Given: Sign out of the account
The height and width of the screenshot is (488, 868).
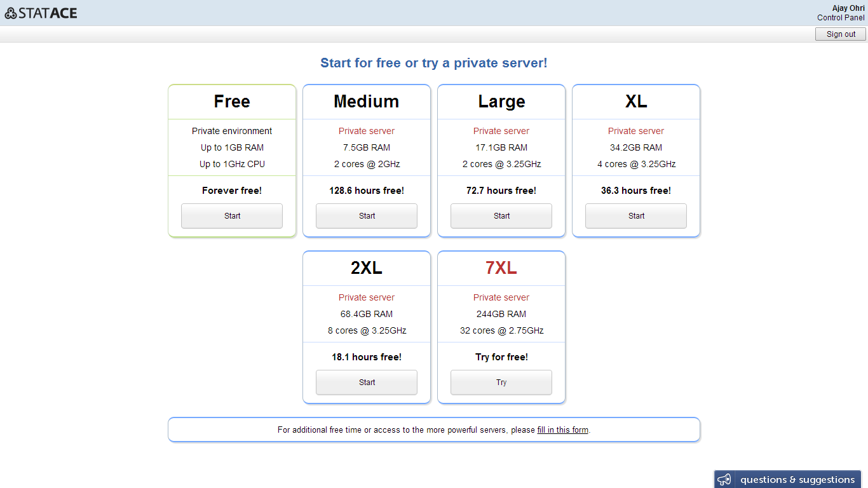Looking at the screenshot, I should coord(840,34).
